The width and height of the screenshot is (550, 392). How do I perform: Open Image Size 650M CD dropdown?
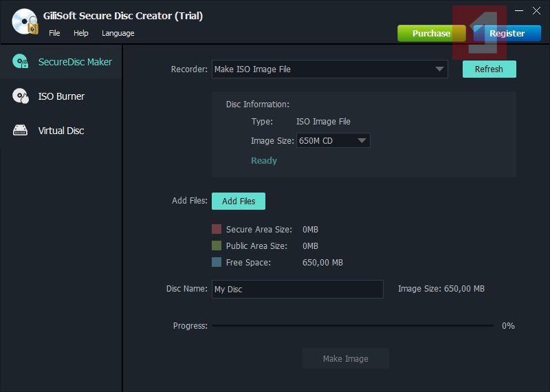[x=333, y=140]
